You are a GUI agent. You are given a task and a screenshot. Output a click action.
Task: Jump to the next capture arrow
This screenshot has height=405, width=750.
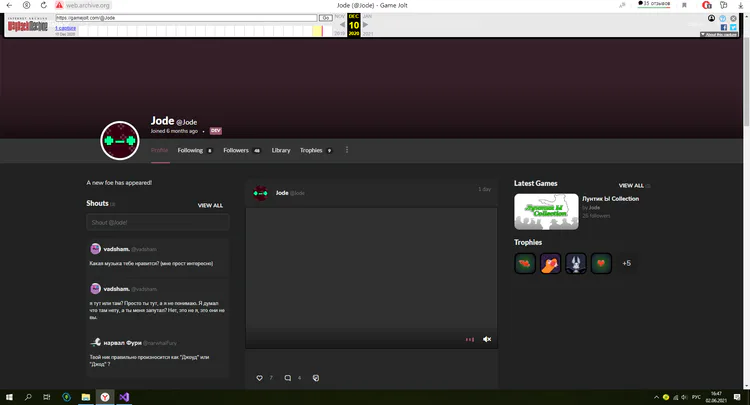pyautogui.click(x=365, y=24)
